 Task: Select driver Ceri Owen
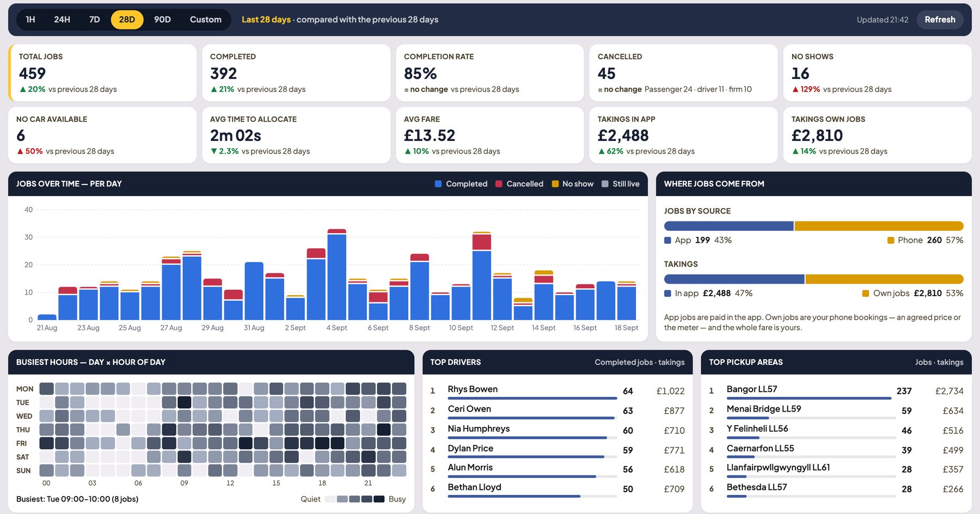click(558, 411)
